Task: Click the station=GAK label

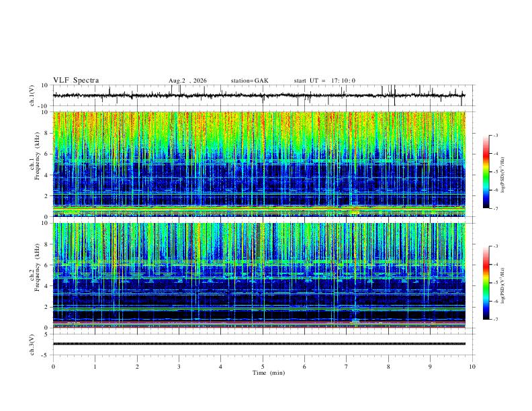Action: coord(249,81)
